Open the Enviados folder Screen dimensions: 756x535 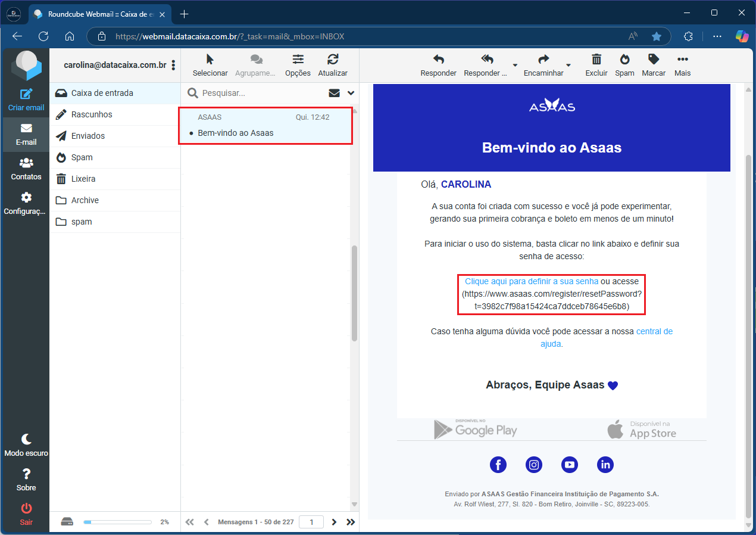[88, 136]
